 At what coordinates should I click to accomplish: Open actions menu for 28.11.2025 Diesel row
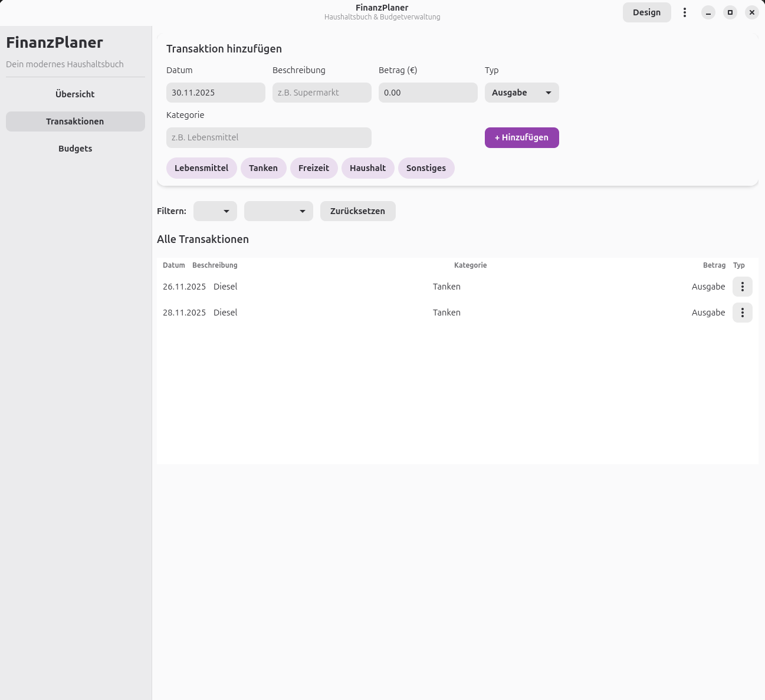click(742, 313)
